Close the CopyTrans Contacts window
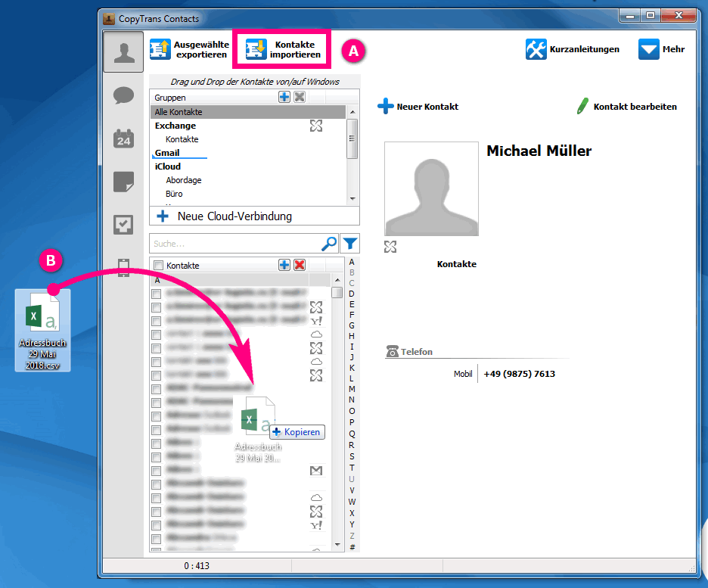The width and height of the screenshot is (708, 588). tap(678, 16)
